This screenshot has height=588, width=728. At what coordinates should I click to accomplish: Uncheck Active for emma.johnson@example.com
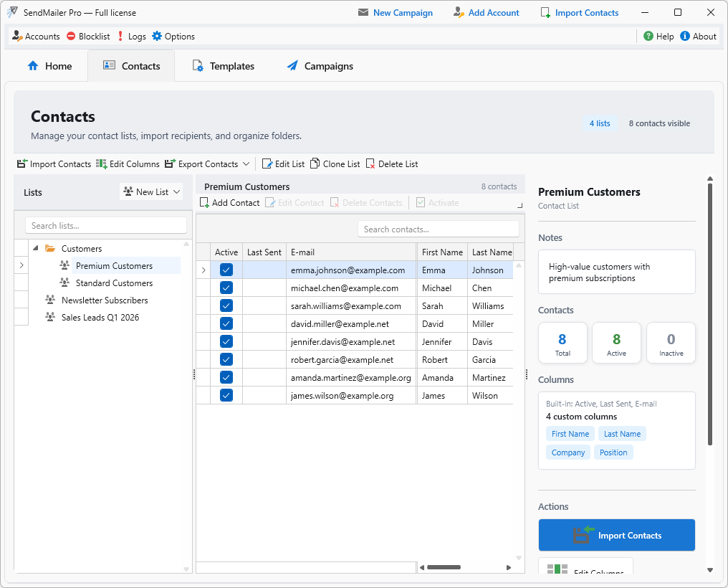[224, 270]
